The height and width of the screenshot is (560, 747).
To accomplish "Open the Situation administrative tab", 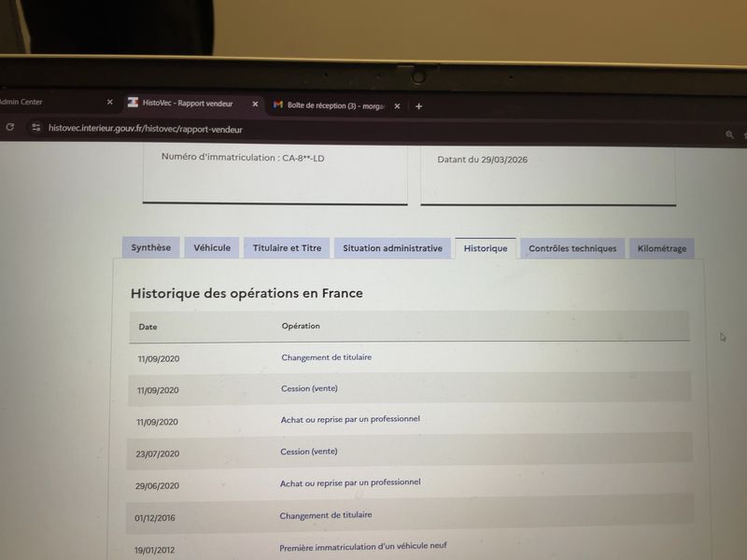I will (x=392, y=248).
